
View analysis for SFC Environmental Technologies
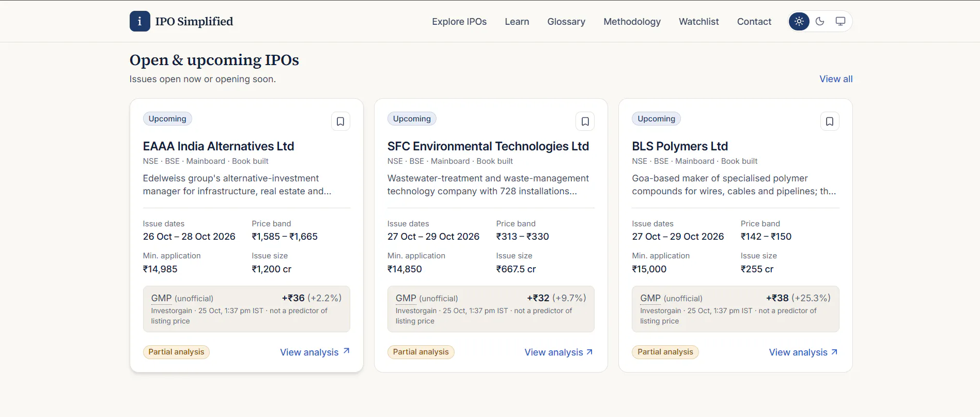[559, 352]
